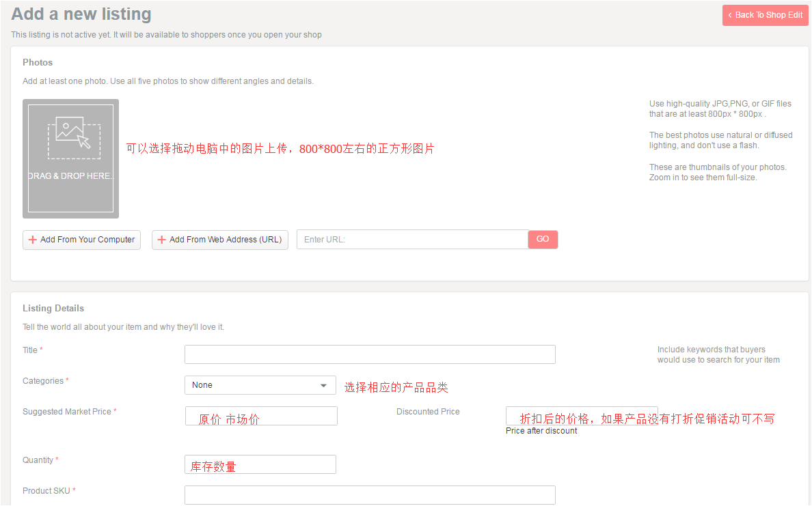Click the Add From Web Address (URL) label
The image size is (812, 506).
pos(226,240)
